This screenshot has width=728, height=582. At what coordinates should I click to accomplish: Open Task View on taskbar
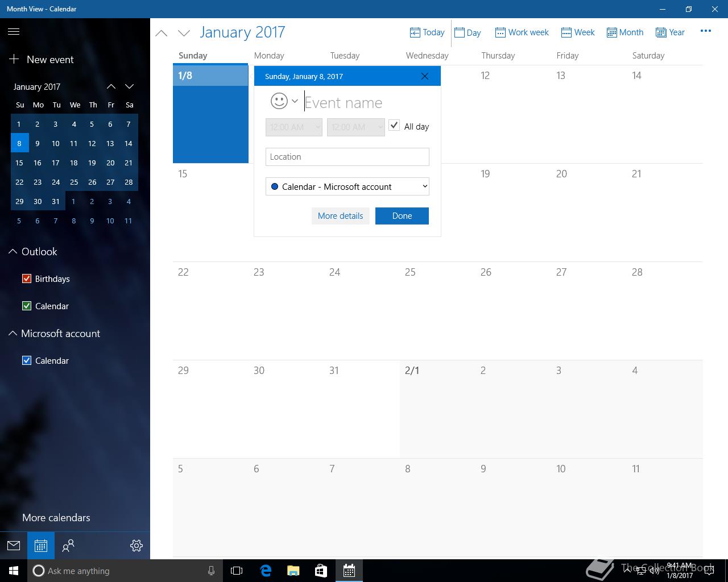click(237, 571)
